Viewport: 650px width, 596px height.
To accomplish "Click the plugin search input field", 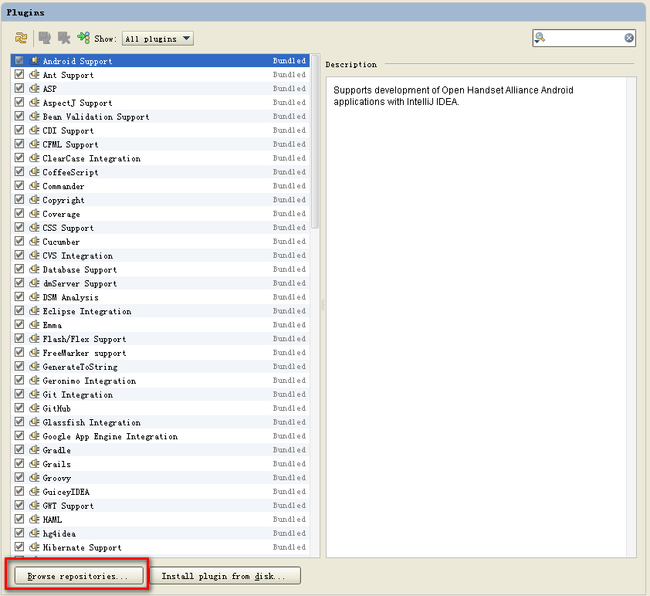I will [585, 38].
